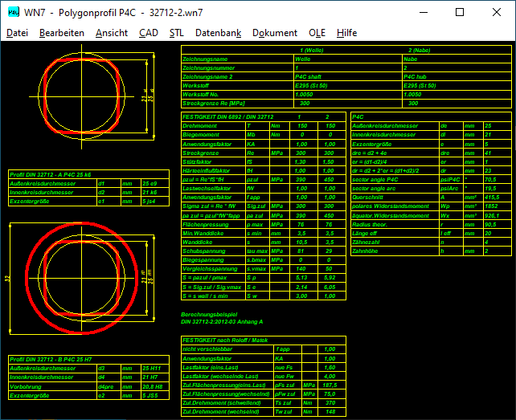Screen dimensions: 516x420
Task: Click the 'FESTIGKEIT DIN 6892 / DIN 32712' table header
Action: 230,117
